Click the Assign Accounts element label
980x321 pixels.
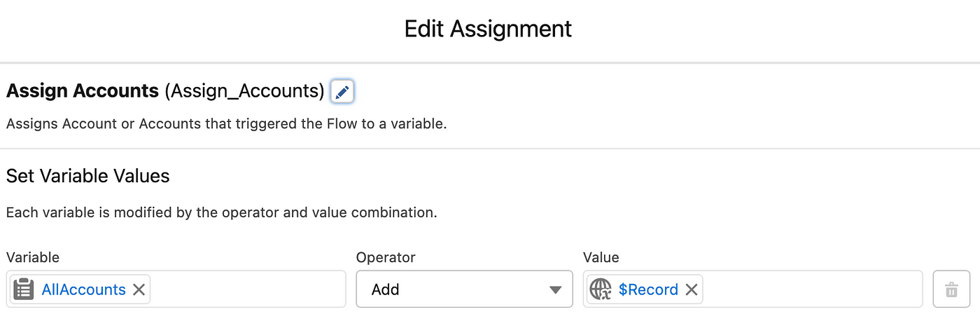[83, 90]
